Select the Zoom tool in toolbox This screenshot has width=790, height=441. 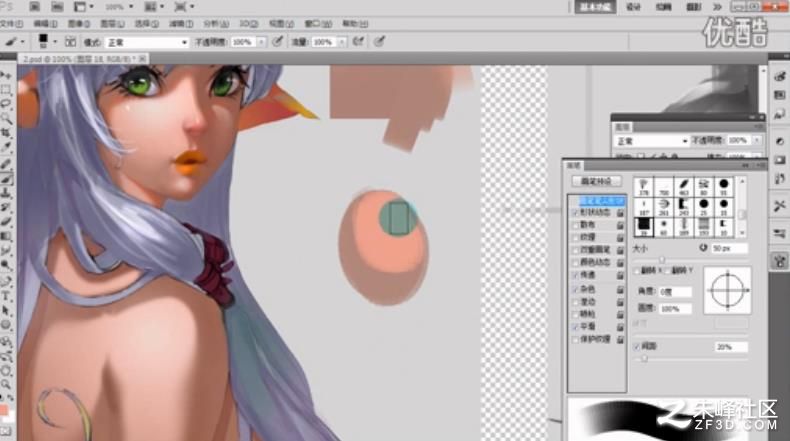pos(6,385)
